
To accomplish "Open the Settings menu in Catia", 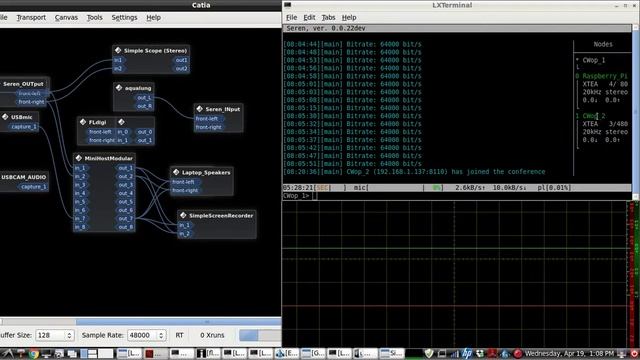I will (x=124, y=18).
